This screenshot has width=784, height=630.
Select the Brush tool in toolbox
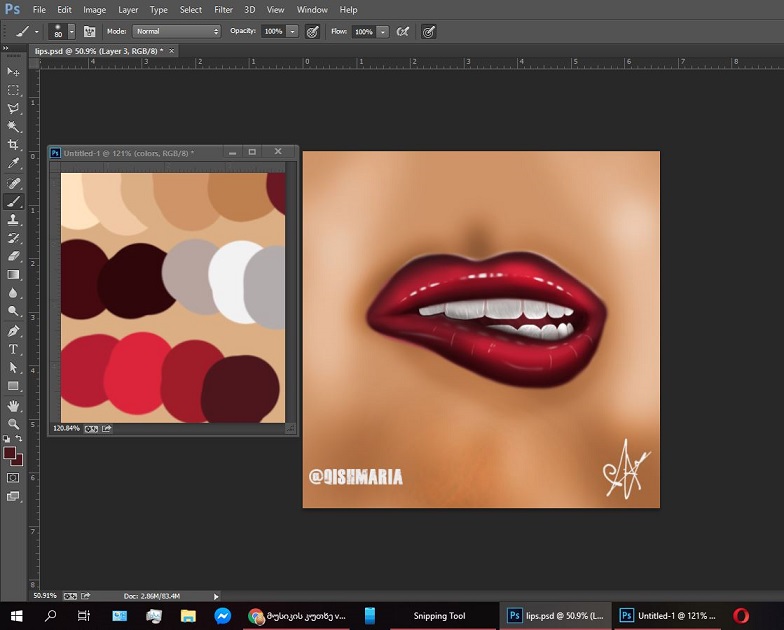(x=14, y=202)
